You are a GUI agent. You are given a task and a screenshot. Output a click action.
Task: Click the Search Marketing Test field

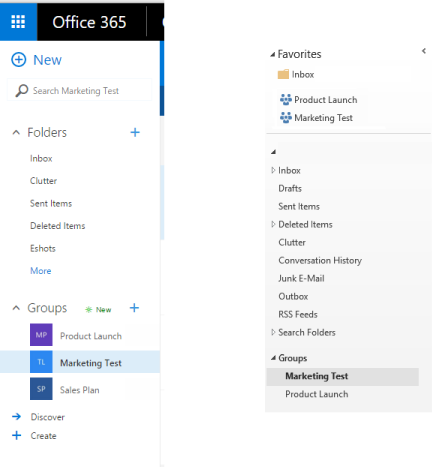(79, 90)
